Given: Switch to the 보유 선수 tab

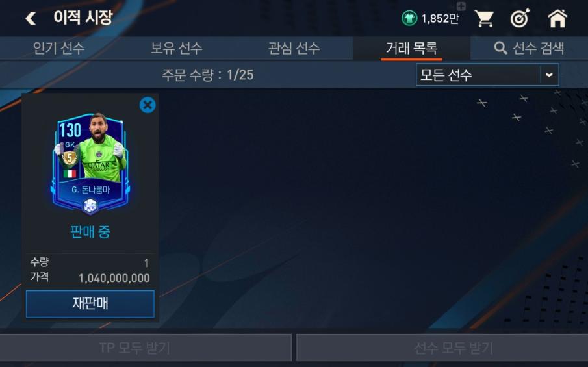Looking at the screenshot, I should pyautogui.click(x=176, y=48).
